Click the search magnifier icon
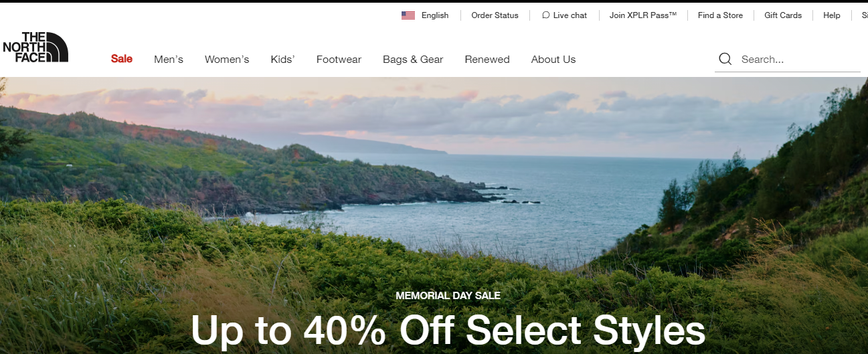The image size is (868, 354). tap(725, 59)
